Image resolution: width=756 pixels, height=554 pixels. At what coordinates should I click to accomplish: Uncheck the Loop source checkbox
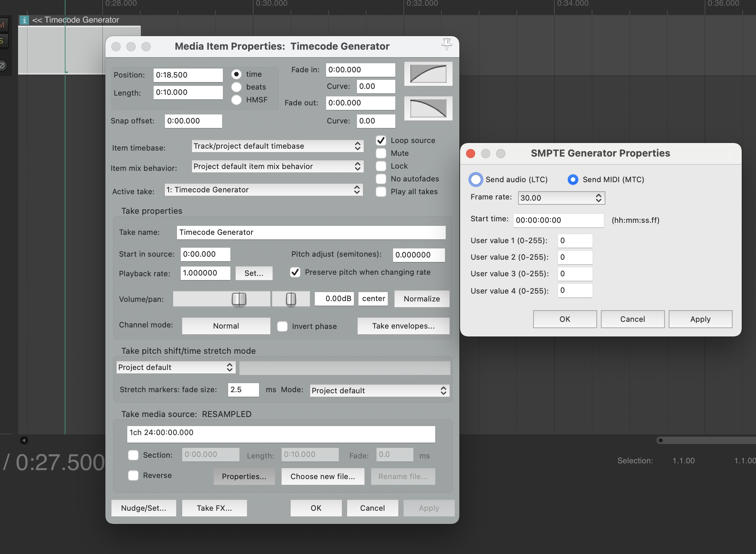click(x=381, y=140)
